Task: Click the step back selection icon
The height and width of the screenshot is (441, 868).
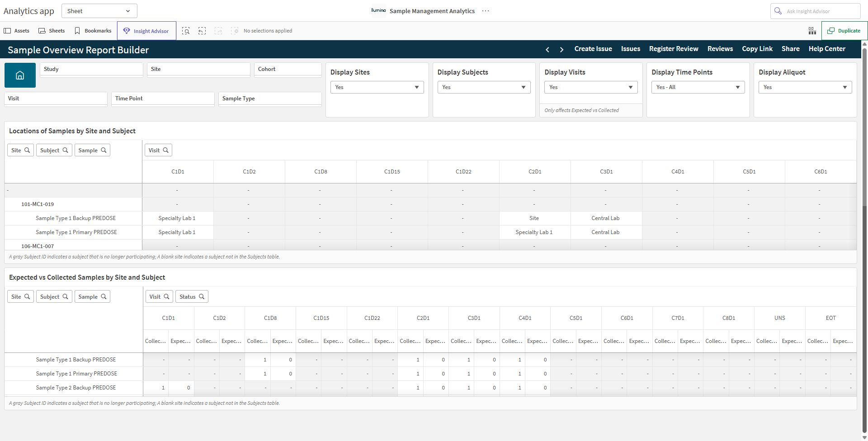Action: pyautogui.click(x=202, y=31)
